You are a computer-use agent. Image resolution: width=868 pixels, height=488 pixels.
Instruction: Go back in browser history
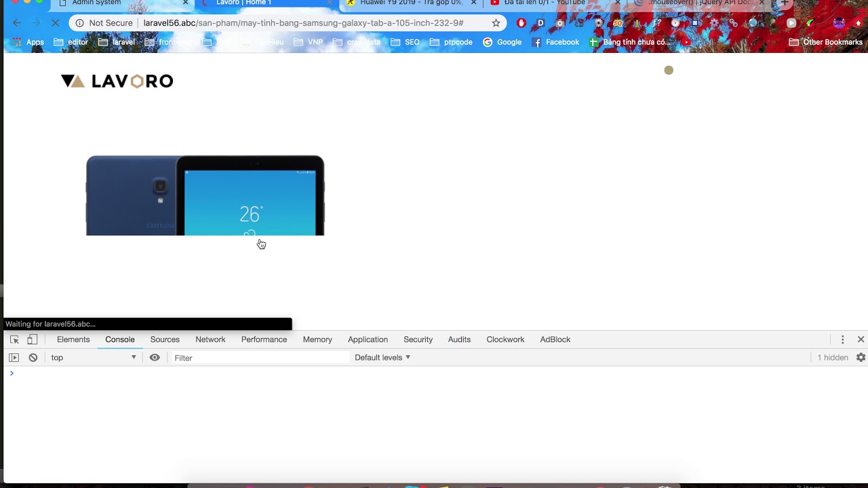coord(17,23)
